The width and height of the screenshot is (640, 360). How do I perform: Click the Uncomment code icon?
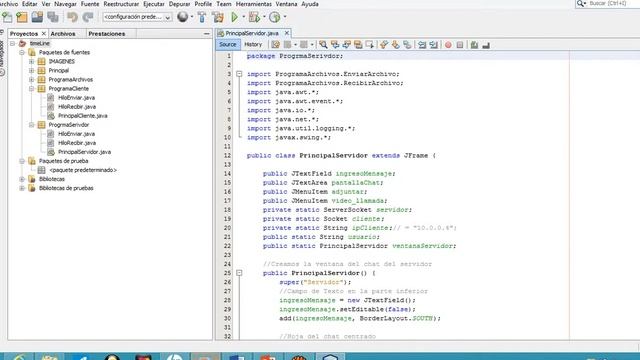[x=486, y=44]
